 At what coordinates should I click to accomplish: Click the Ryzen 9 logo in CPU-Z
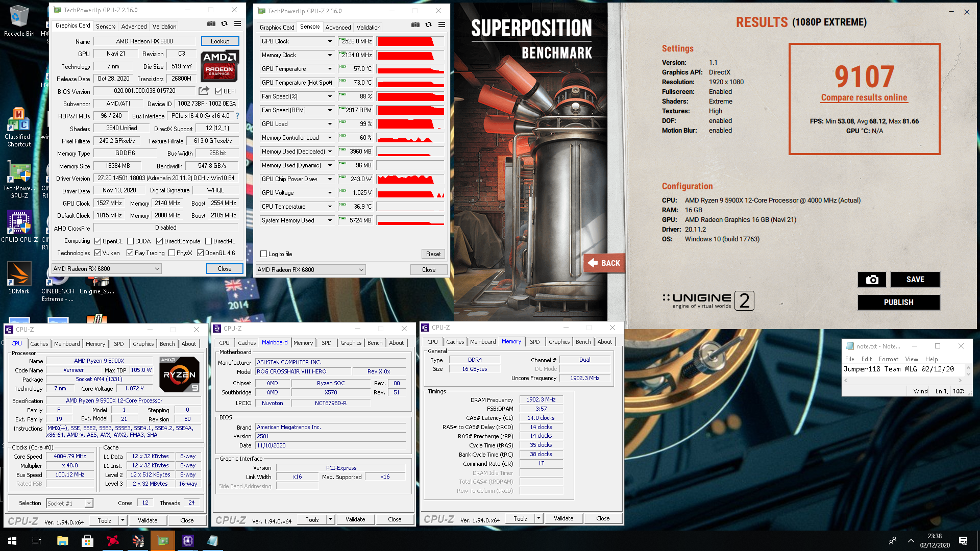pyautogui.click(x=179, y=374)
